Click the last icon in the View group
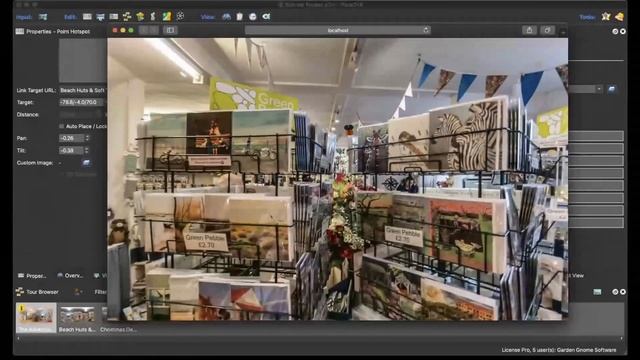The height and width of the screenshot is (360, 640). (x=267, y=17)
